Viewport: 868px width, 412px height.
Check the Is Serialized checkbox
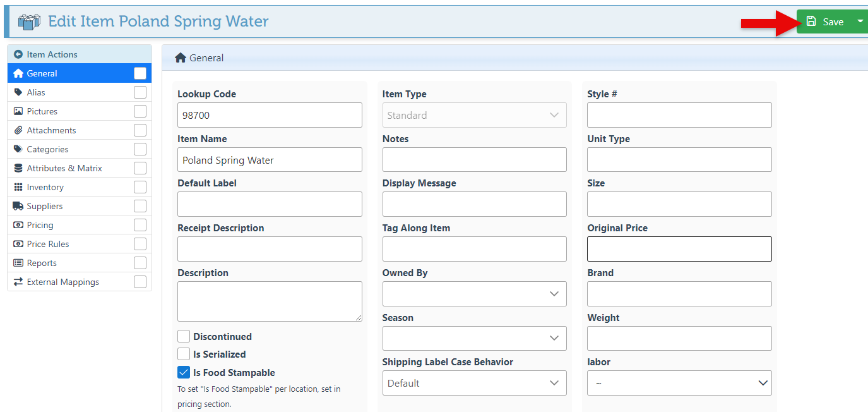tap(184, 354)
